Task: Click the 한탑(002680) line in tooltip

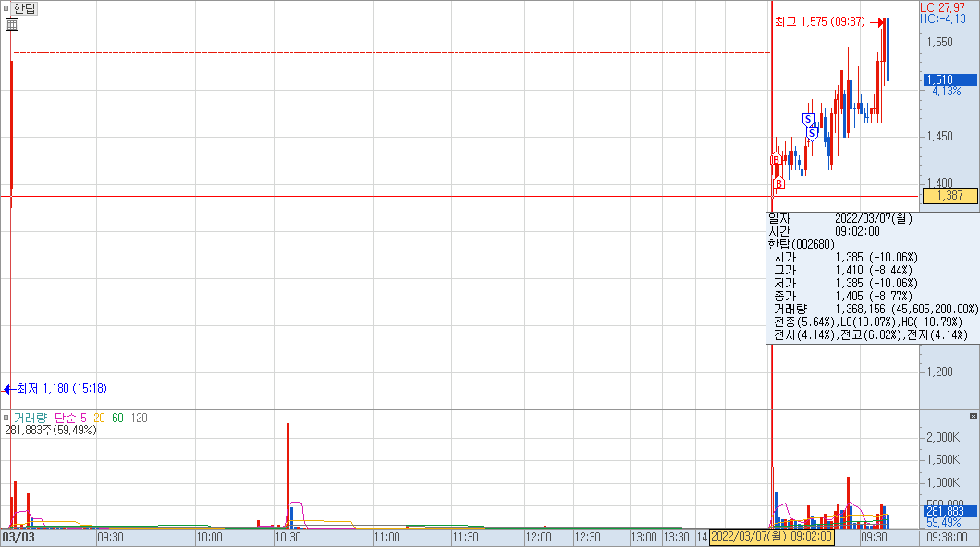Action: pos(802,244)
